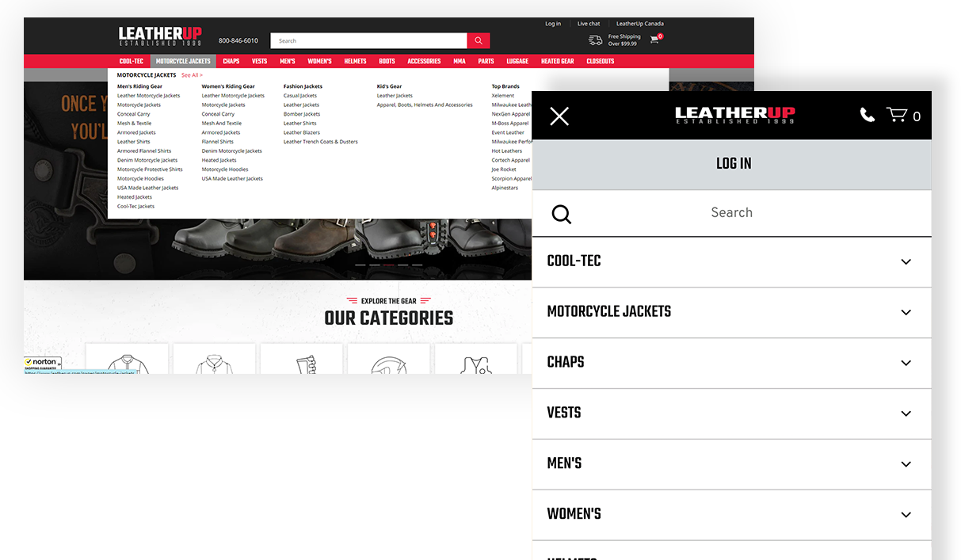Viewport: 961px width, 560px height.
Task: Click the desktop search input field
Action: click(x=368, y=40)
